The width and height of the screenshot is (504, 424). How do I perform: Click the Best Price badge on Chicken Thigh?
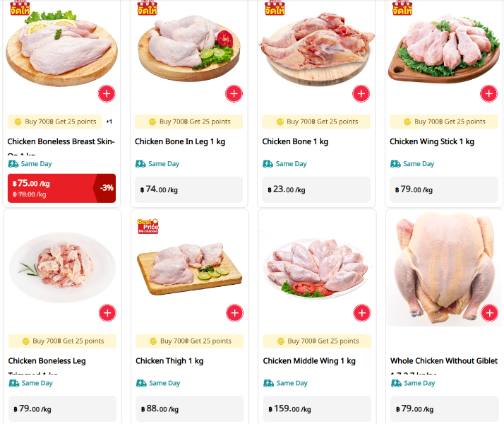[x=148, y=226]
